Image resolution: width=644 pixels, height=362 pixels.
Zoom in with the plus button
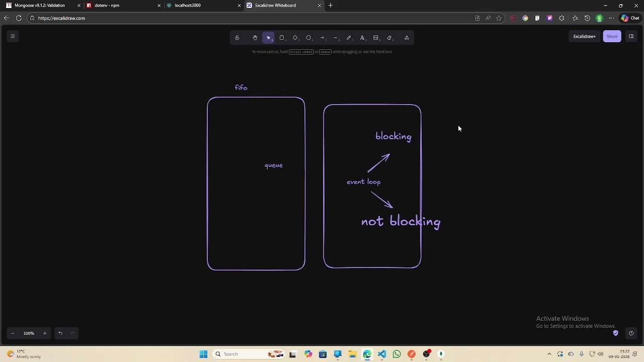click(x=45, y=333)
